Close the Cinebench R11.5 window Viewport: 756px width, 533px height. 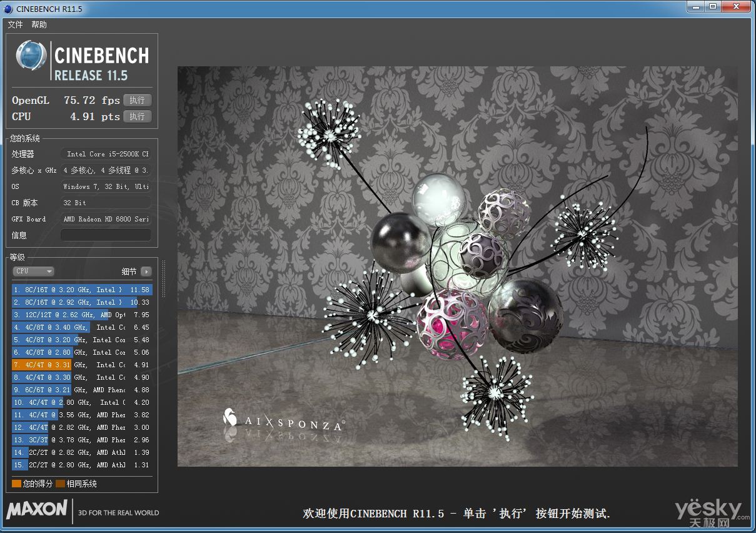(x=736, y=6)
